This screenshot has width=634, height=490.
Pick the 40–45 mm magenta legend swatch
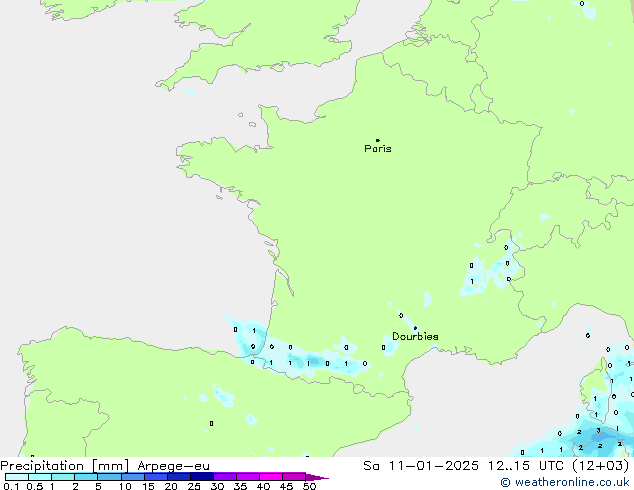pyautogui.click(x=271, y=477)
